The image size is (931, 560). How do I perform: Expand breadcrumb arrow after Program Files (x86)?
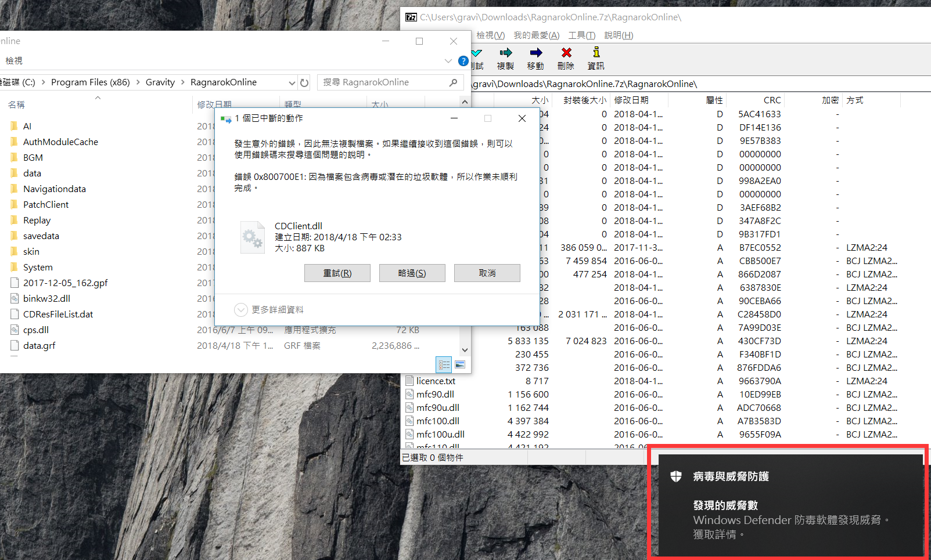138,82
